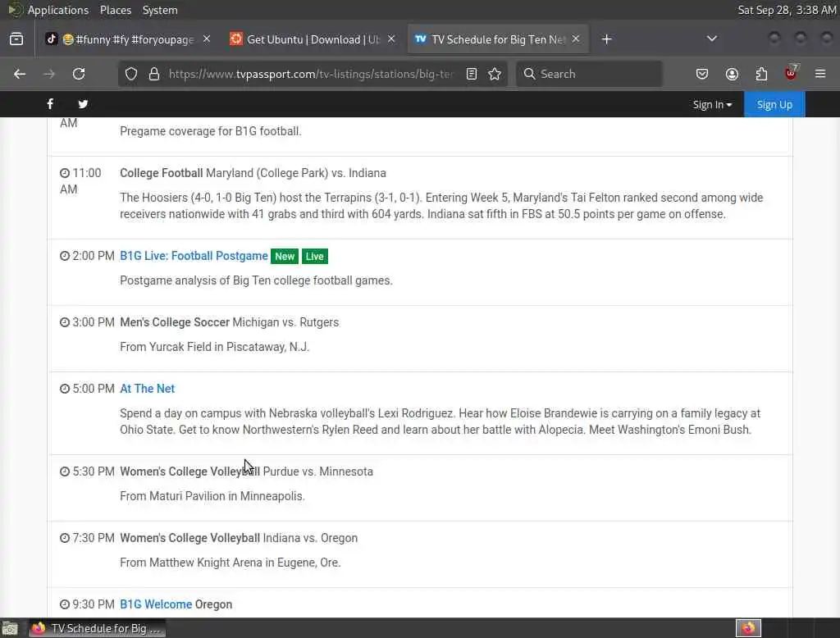Image resolution: width=840 pixels, height=638 pixels.
Task: Click the College Football Maryland vs. Indiana title
Action: (253, 173)
